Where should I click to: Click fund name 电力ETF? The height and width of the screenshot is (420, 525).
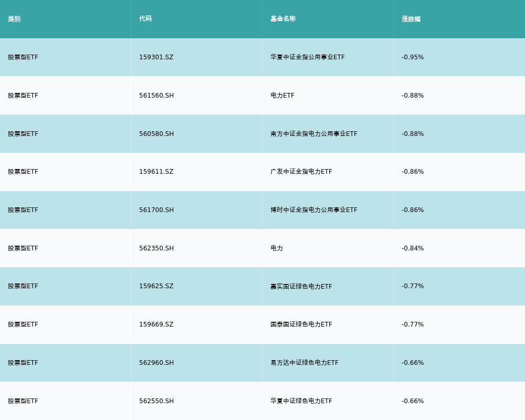pyautogui.click(x=282, y=96)
